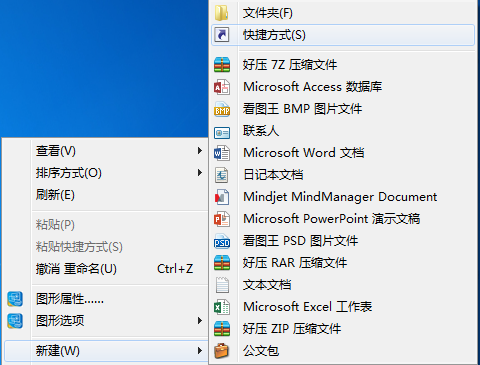Click the disabled 粘贴(P) entry
Screen dimensions: 480x365
pos(105,225)
